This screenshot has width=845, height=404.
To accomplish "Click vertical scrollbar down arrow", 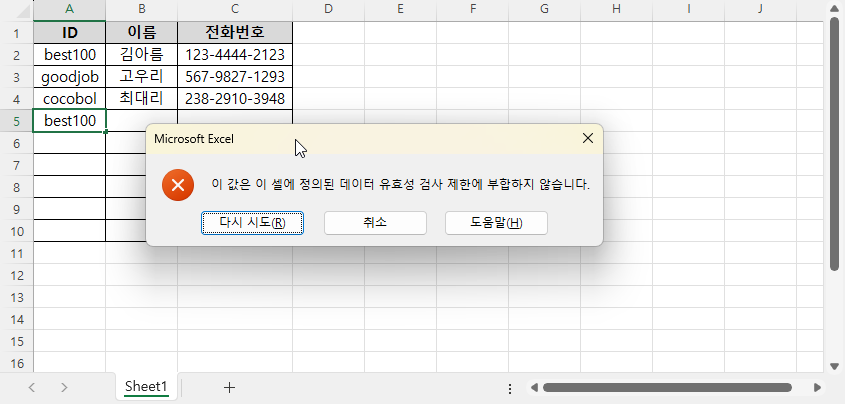I will pos(835,366).
